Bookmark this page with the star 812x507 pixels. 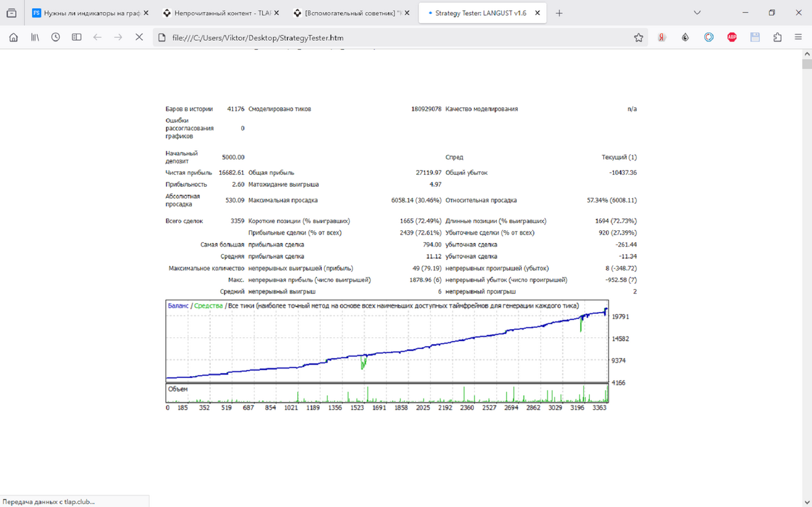638,38
